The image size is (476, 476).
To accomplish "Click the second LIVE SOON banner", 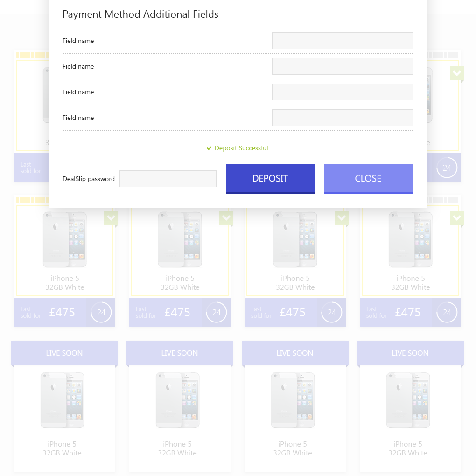I will point(180,353).
